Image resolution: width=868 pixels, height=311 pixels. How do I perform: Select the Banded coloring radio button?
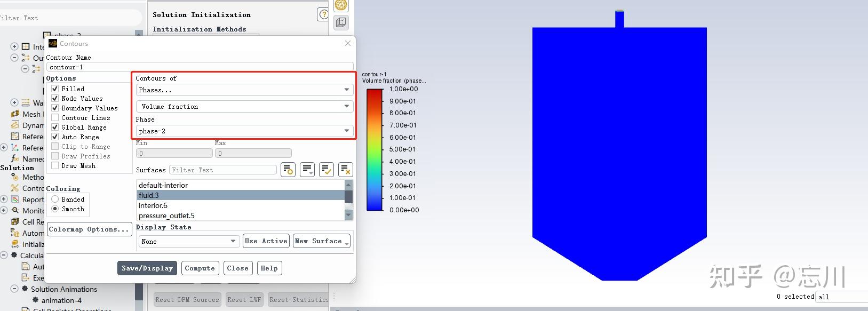[x=55, y=199]
